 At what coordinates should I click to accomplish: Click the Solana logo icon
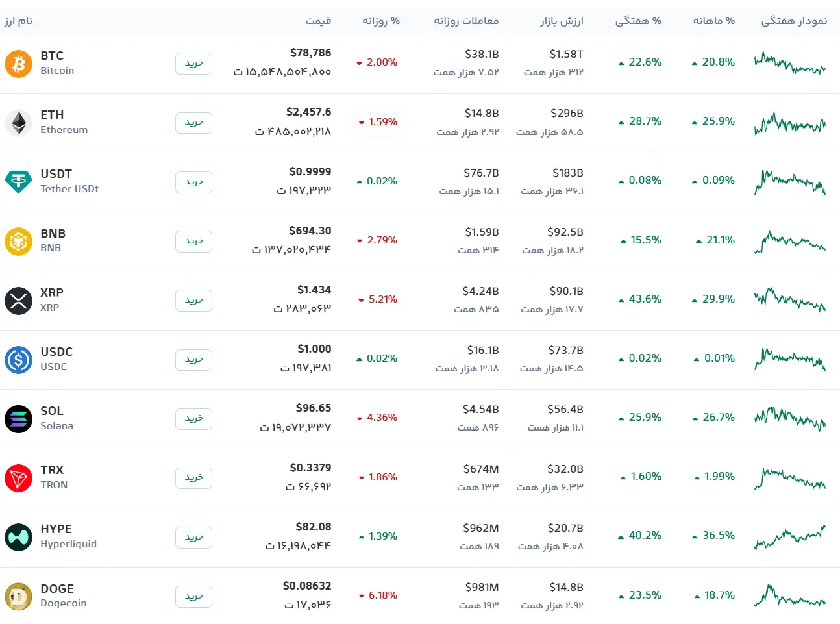18,419
